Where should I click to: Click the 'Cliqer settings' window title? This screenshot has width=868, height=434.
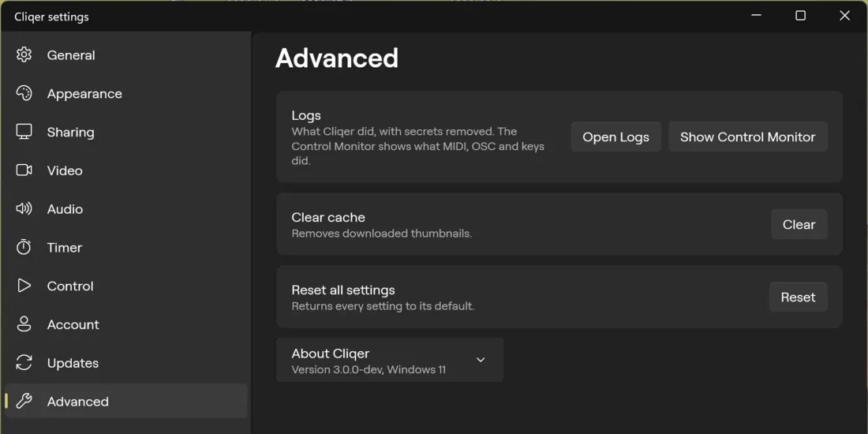pyautogui.click(x=51, y=17)
